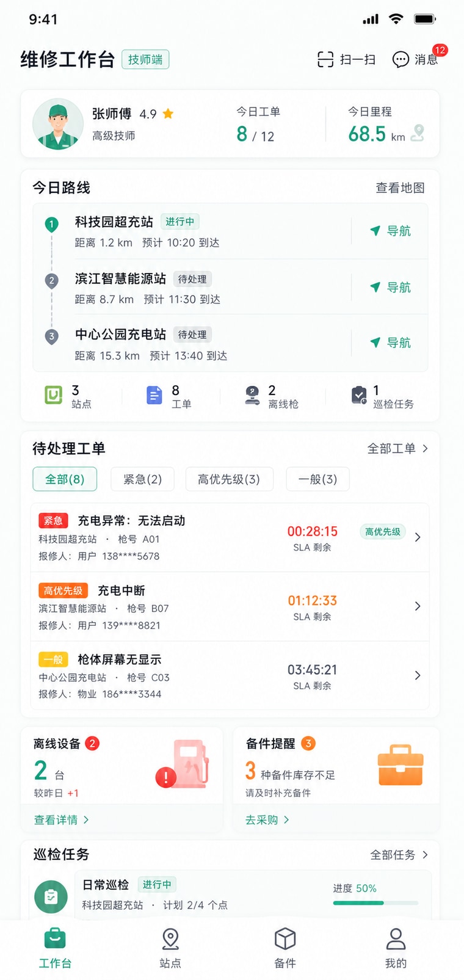Open 查看详情 for offline devices
The width and height of the screenshot is (464, 980).
click(61, 820)
